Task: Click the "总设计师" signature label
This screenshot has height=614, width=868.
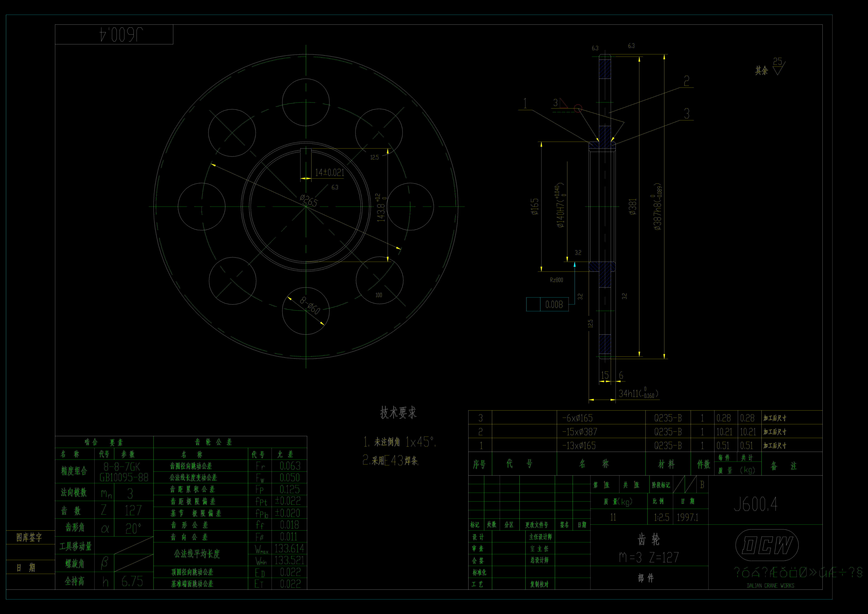Action: (539, 560)
